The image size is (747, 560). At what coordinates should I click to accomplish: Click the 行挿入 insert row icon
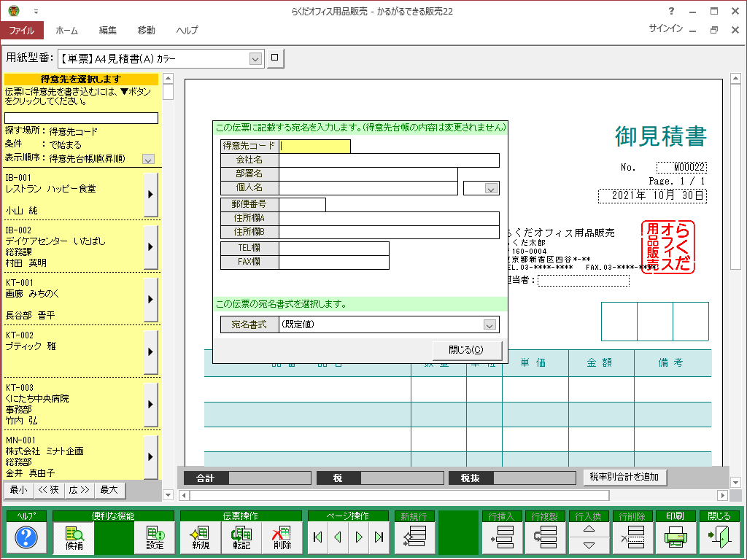point(502,537)
